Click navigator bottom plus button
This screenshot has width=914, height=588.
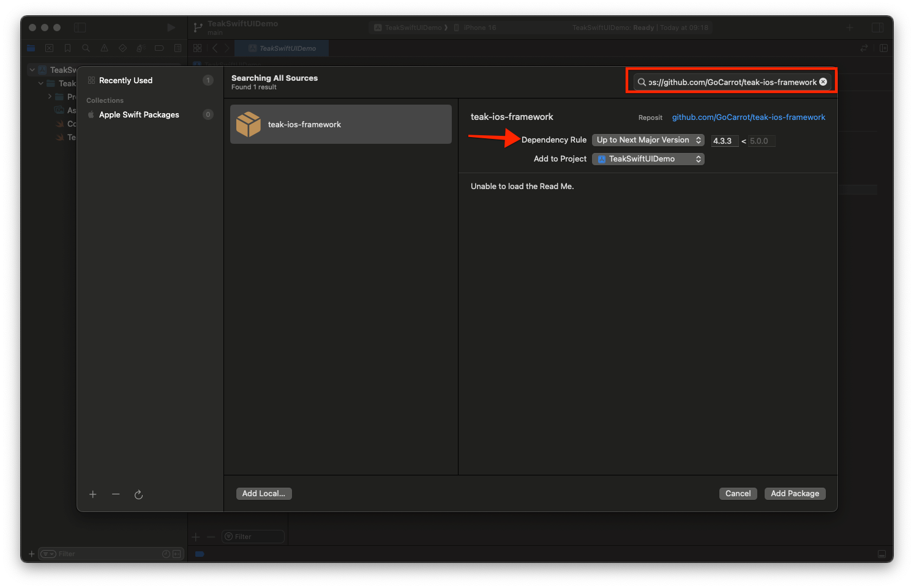point(32,554)
